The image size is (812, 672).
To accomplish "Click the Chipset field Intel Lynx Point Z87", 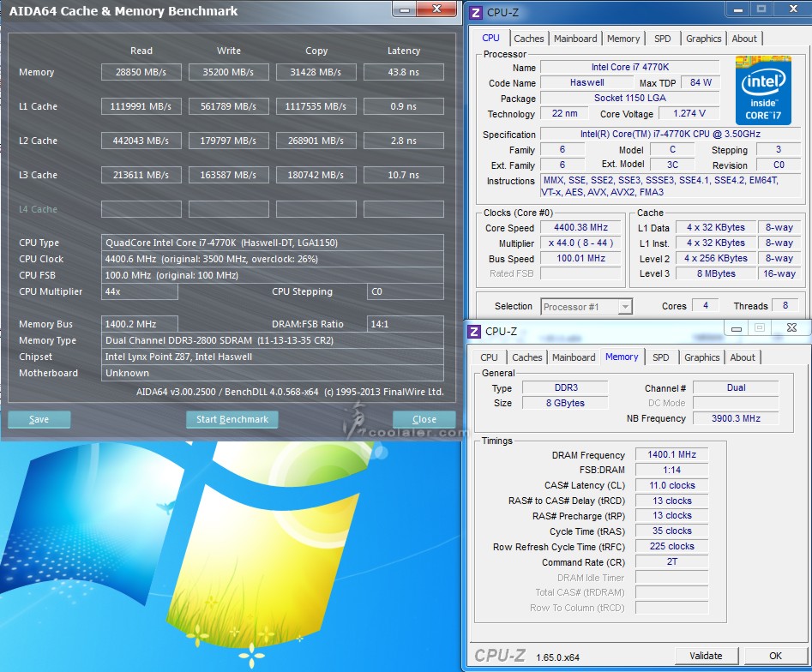I will [273, 357].
